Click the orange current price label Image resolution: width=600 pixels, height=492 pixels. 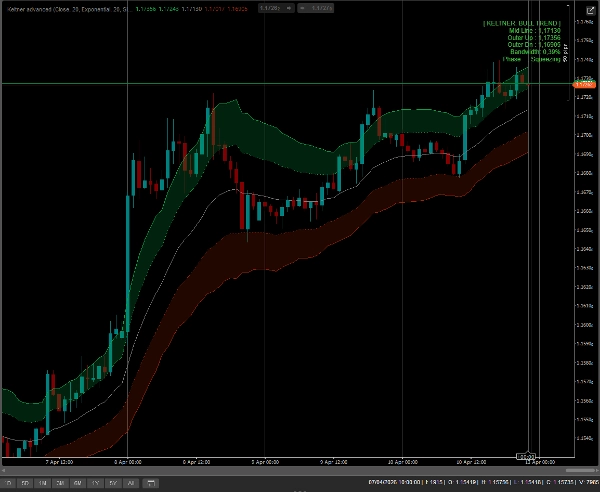tap(583, 84)
